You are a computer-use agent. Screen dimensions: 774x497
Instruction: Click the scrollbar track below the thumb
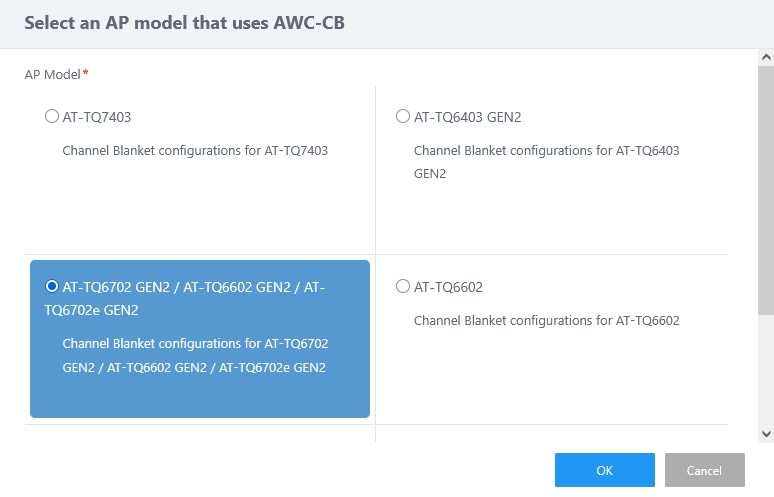tap(766, 370)
